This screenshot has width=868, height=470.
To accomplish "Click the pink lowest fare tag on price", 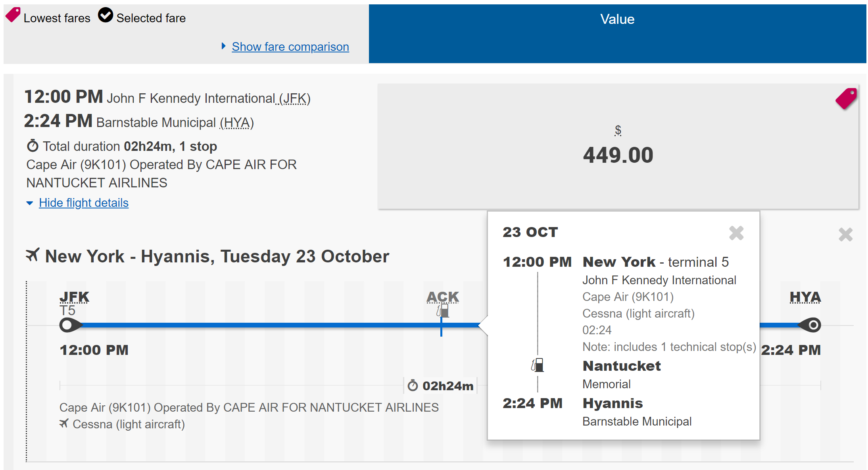I will 846,98.
